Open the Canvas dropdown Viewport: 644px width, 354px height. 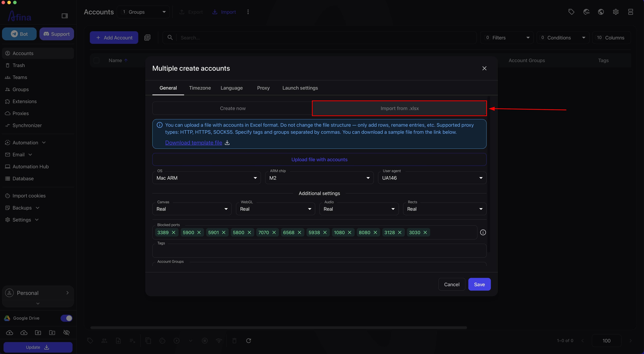tap(192, 209)
